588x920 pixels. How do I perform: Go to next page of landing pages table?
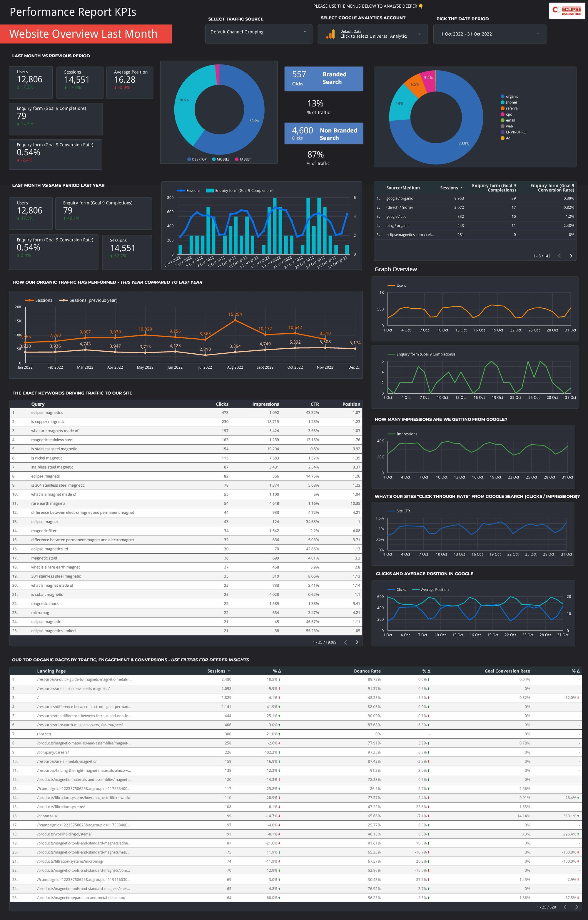tap(577, 907)
